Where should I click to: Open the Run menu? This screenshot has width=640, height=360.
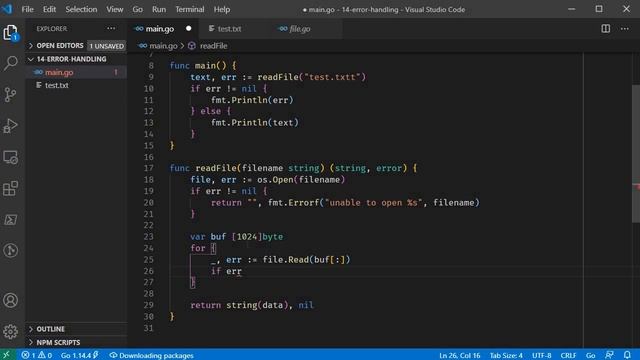pyautogui.click(x=159, y=9)
